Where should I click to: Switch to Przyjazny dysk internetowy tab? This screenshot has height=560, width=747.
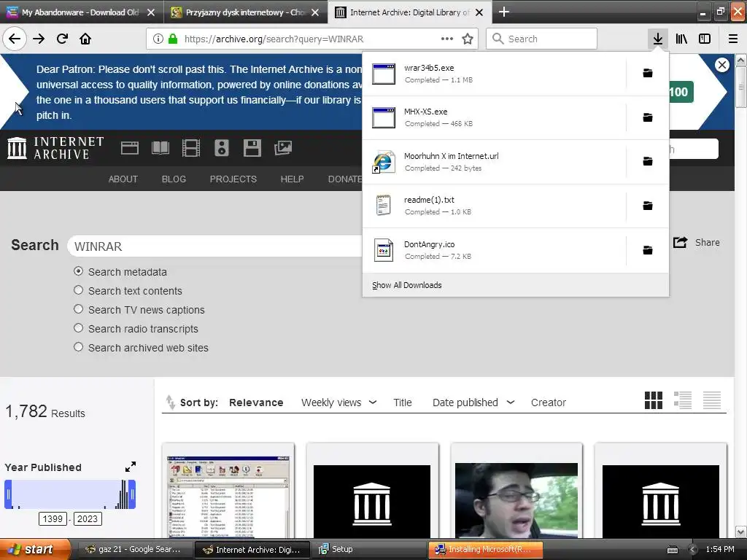(245, 12)
